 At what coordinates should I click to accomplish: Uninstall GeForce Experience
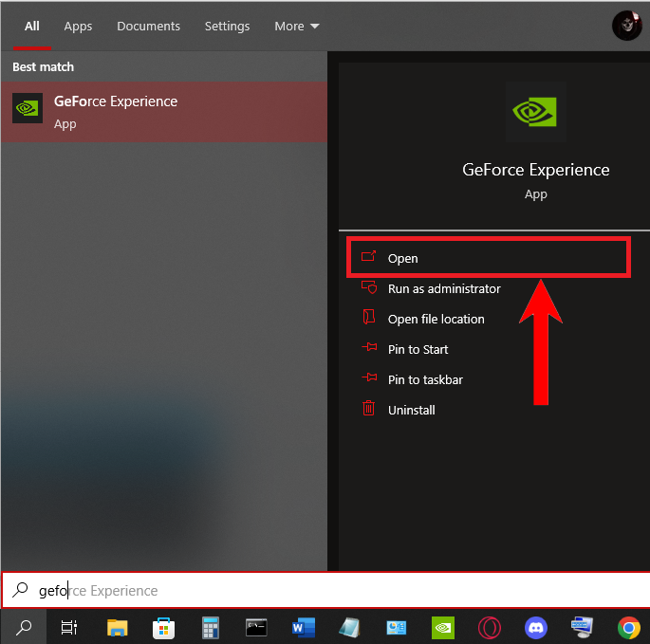411,410
